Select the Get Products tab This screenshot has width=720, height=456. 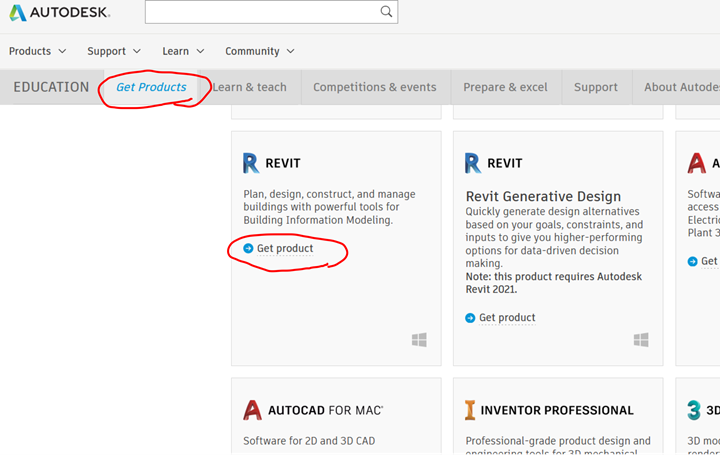pos(151,87)
